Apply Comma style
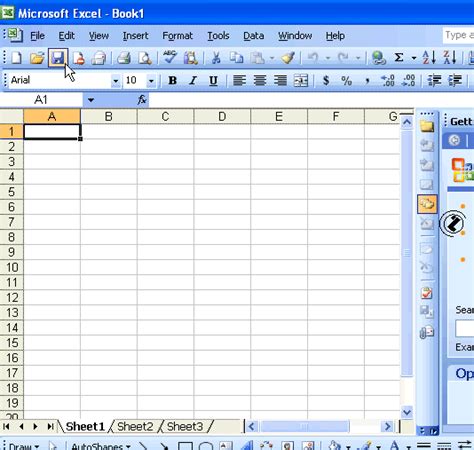The image size is (474, 450). [367, 80]
